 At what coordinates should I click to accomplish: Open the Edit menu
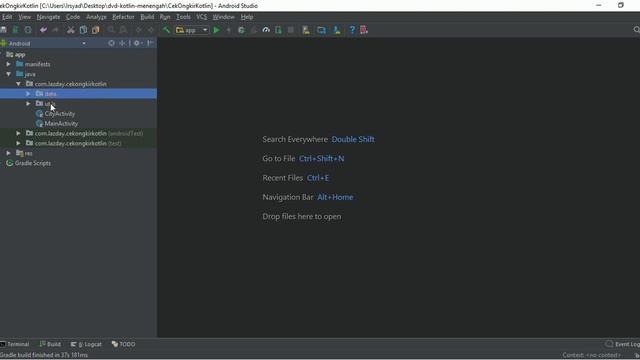pyautogui.click(x=7, y=17)
